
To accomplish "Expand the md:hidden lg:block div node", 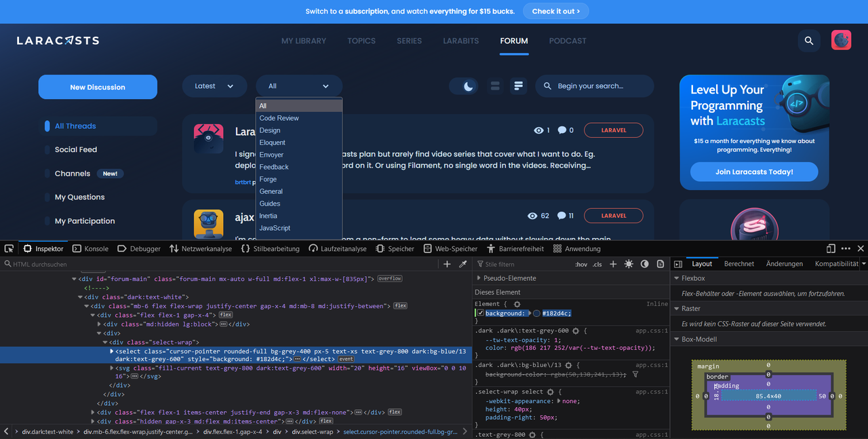I will [98, 324].
